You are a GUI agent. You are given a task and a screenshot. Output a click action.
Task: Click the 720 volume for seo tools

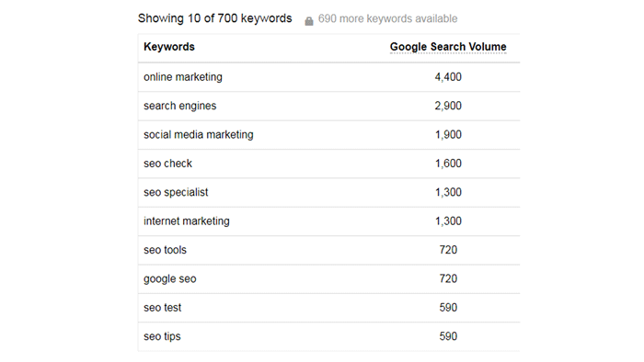click(448, 250)
